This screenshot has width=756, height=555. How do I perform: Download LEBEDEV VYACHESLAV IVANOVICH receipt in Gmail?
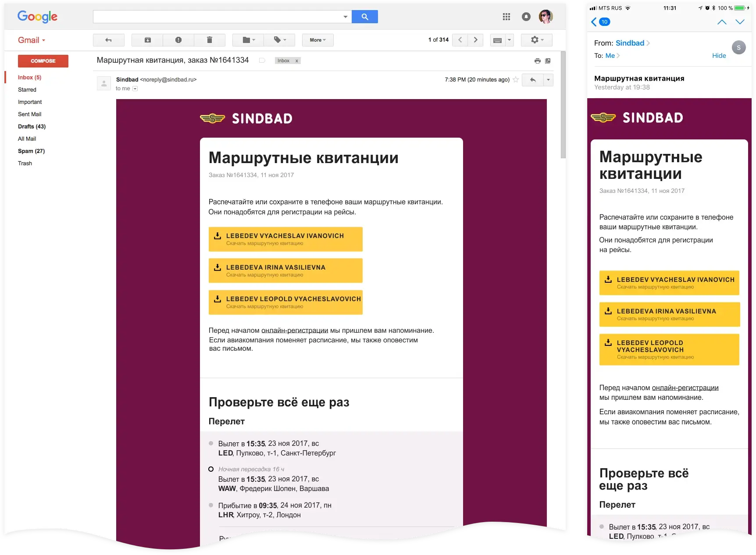pyautogui.click(x=285, y=239)
